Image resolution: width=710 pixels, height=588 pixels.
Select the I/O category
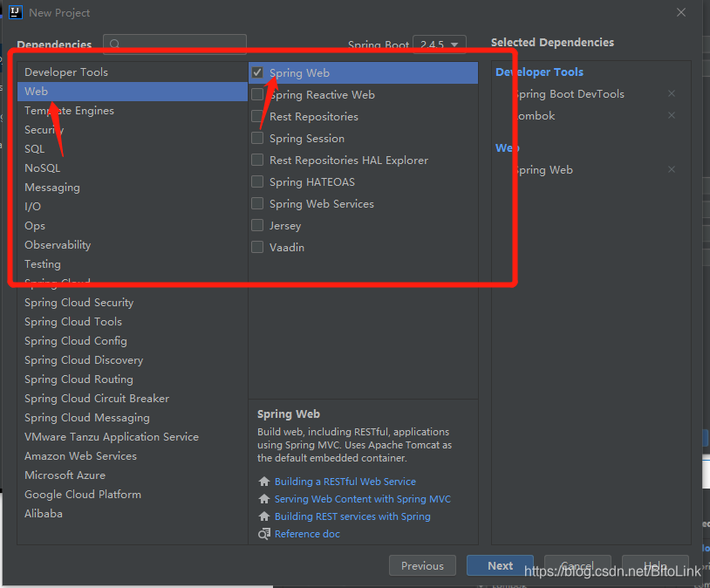(x=133, y=206)
